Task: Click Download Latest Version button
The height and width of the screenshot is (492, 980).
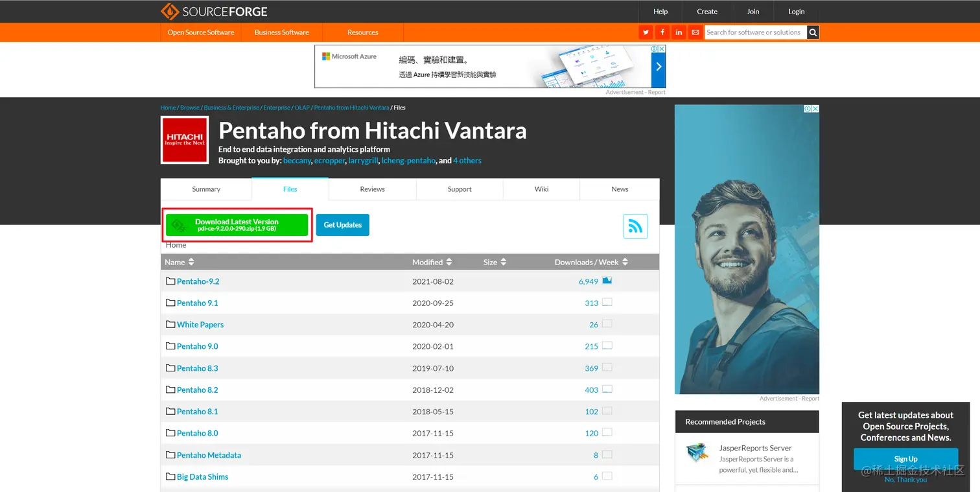Action: [237, 225]
